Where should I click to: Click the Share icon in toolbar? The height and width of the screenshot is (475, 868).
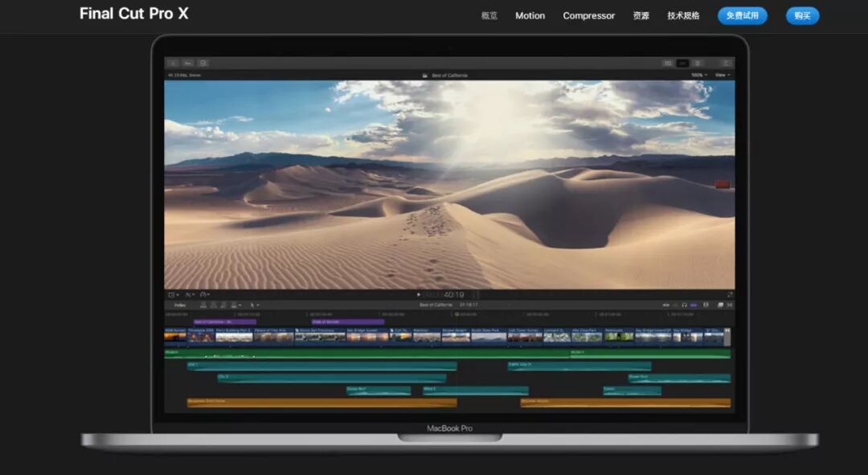tap(726, 63)
